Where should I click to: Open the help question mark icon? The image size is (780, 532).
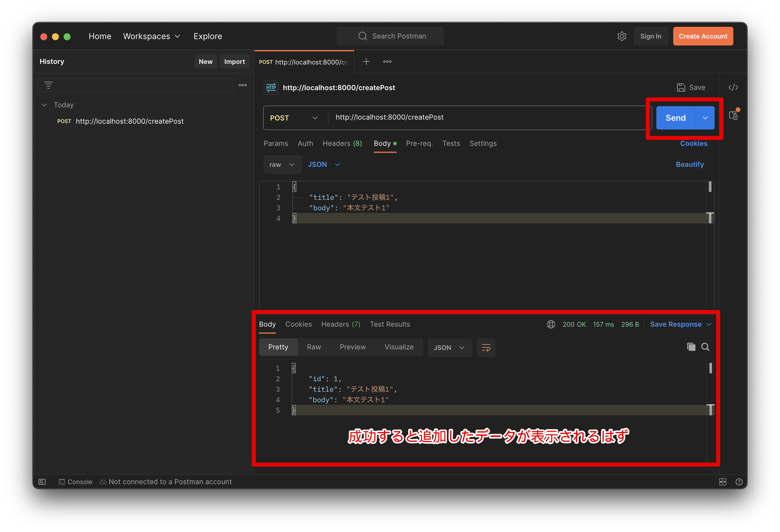pos(739,482)
